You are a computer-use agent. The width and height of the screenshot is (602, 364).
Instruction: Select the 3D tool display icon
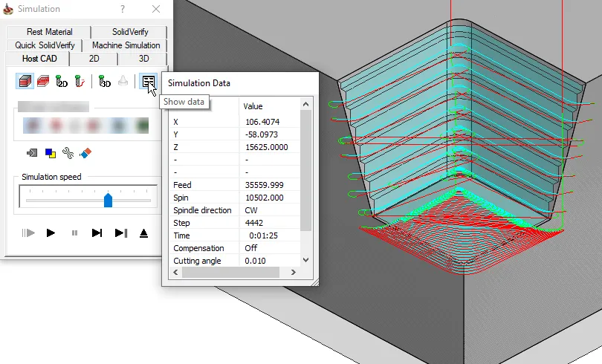pos(105,82)
